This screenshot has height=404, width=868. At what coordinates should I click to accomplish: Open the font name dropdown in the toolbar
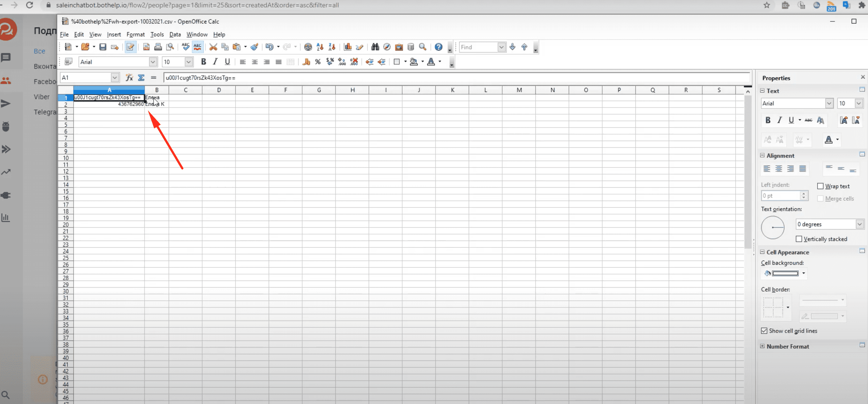(153, 62)
